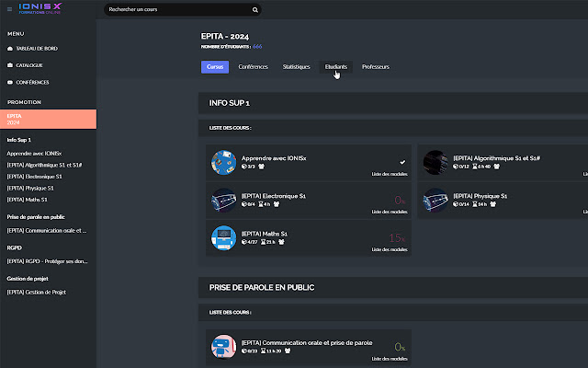Open course title Apprendre avec IONISx card
The height and width of the screenshot is (368, 588).
tap(274, 158)
